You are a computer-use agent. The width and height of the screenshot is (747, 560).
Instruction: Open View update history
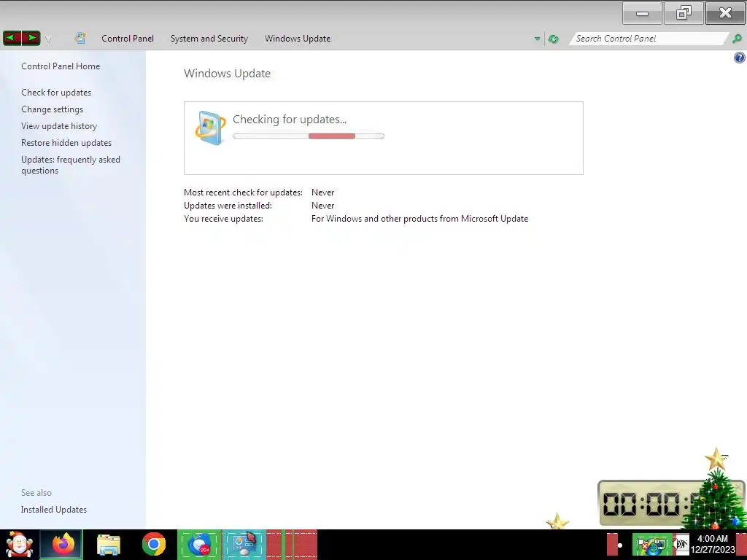tap(59, 125)
